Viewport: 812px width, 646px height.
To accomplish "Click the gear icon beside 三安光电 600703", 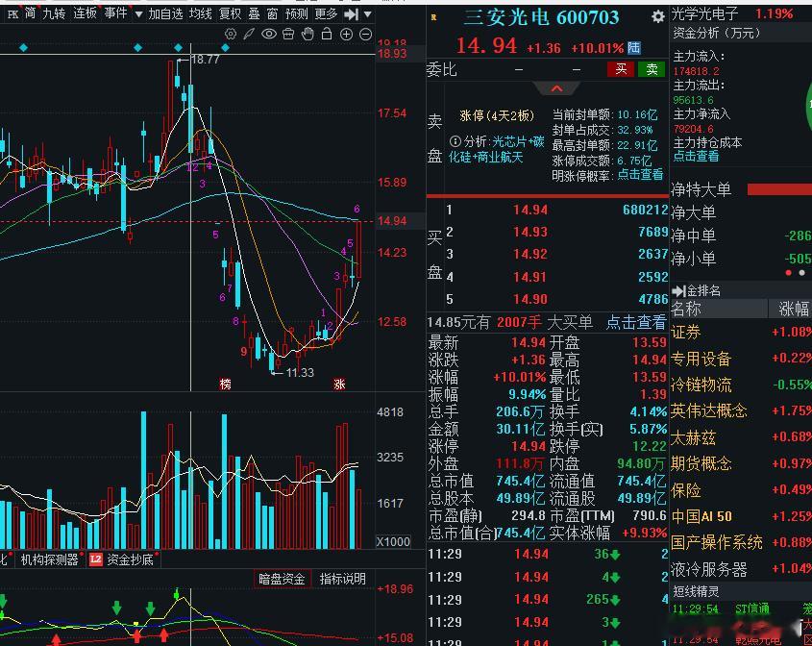I will [657, 17].
